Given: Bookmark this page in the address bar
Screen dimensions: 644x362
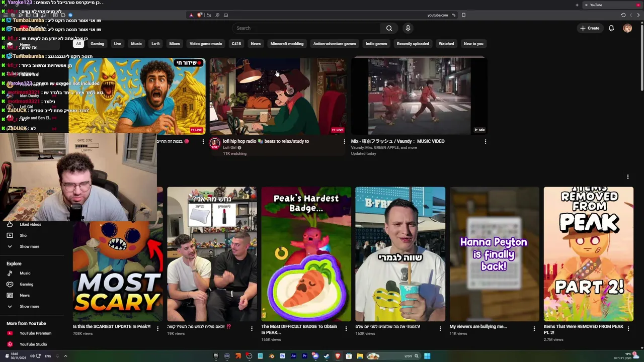Looking at the screenshot, I should (x=463, y=15).
